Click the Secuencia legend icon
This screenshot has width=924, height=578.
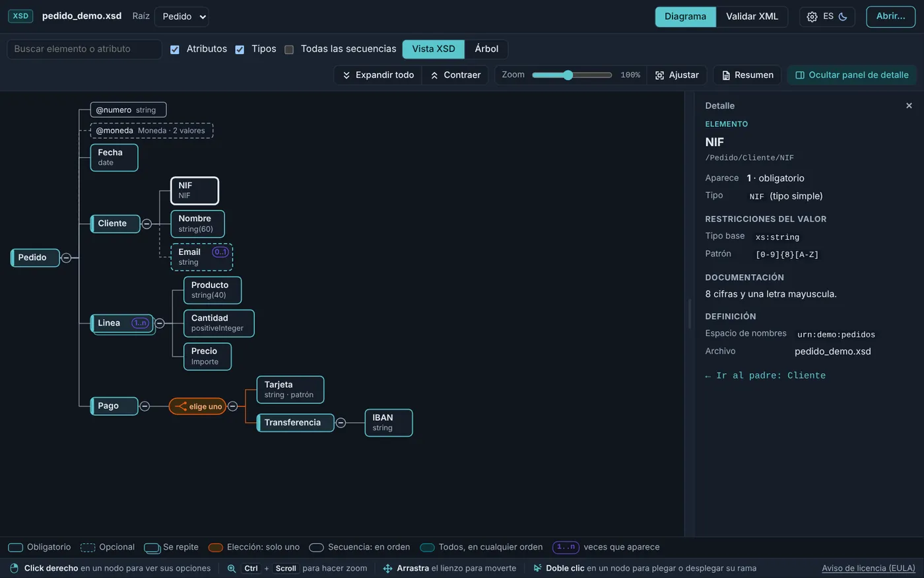316,548
